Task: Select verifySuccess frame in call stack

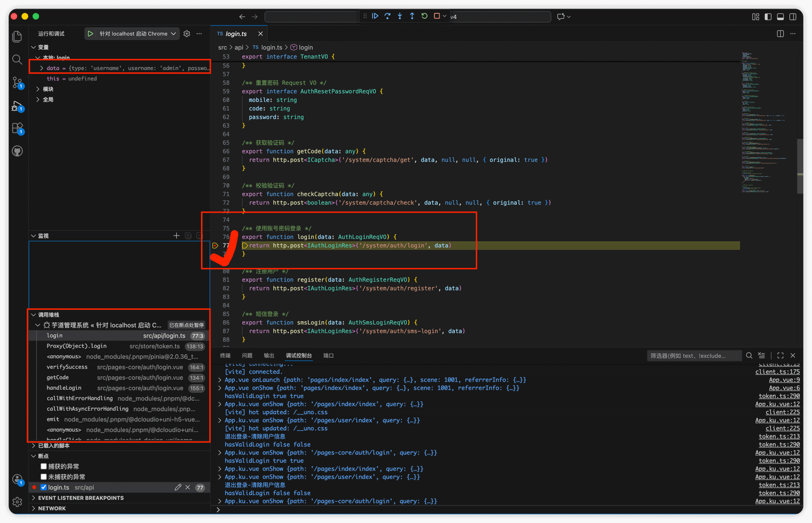Action: [67, 367]
